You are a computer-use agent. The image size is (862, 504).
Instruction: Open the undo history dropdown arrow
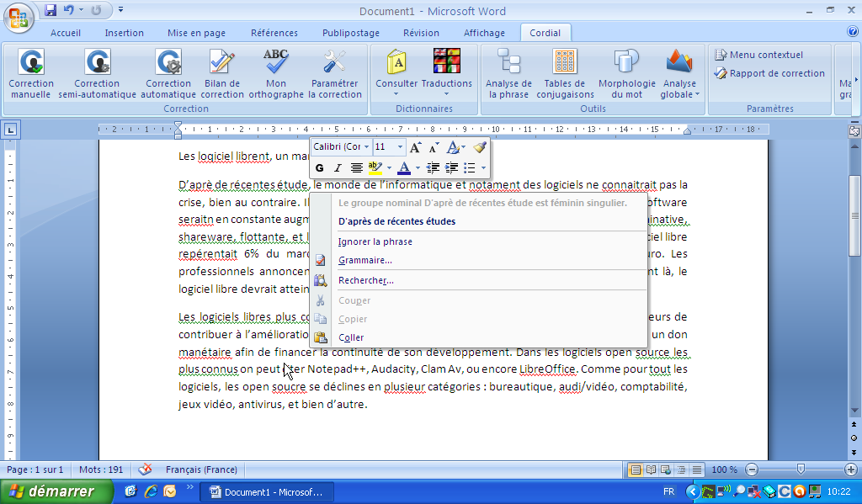(81, 10)
